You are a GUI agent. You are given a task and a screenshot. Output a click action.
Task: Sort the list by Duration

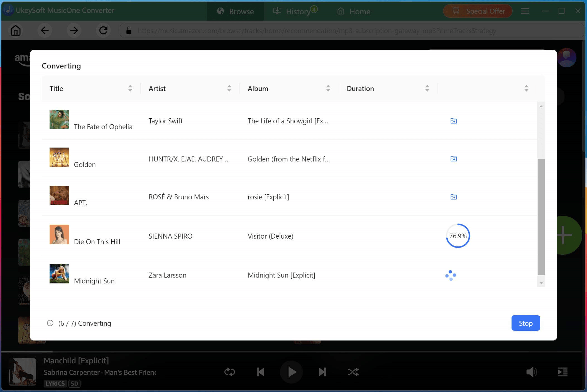[427, 88]
